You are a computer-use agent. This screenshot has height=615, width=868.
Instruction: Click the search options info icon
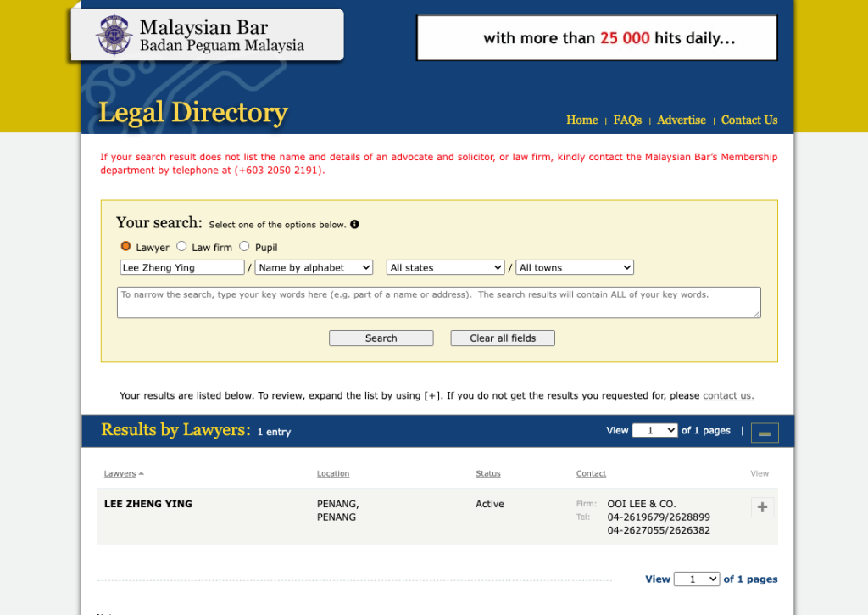tap(355, 225)
